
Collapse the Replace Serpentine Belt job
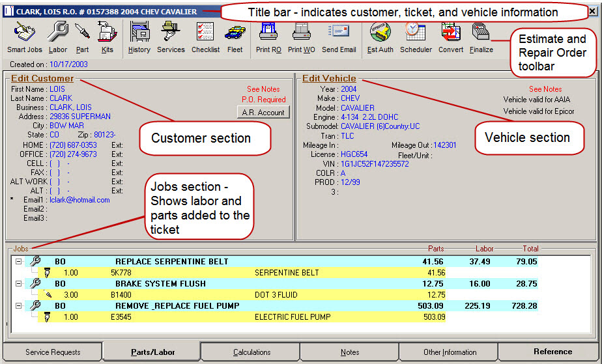point(18,262)
